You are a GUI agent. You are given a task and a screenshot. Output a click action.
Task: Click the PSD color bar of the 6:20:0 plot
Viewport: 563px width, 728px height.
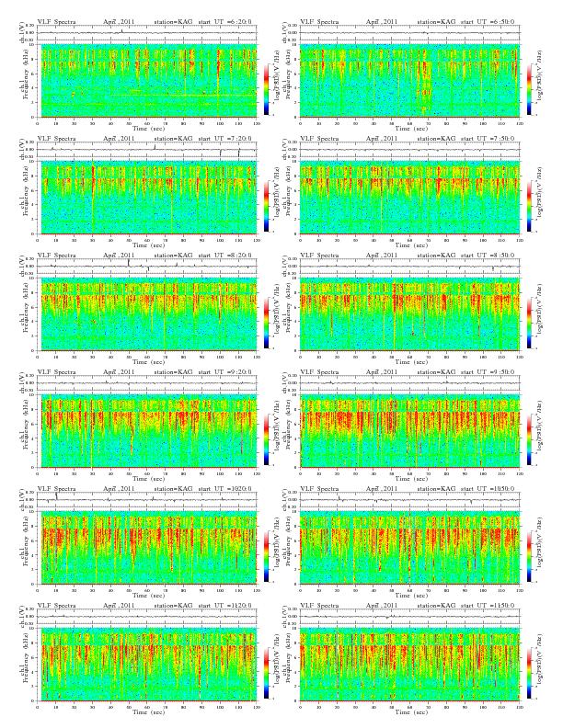(x=267, y=89)
